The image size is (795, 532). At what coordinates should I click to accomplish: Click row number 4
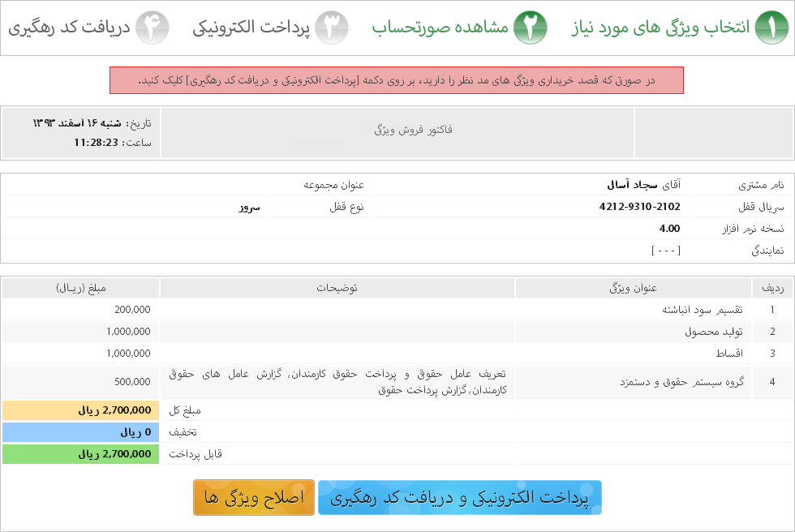[772, 382]
